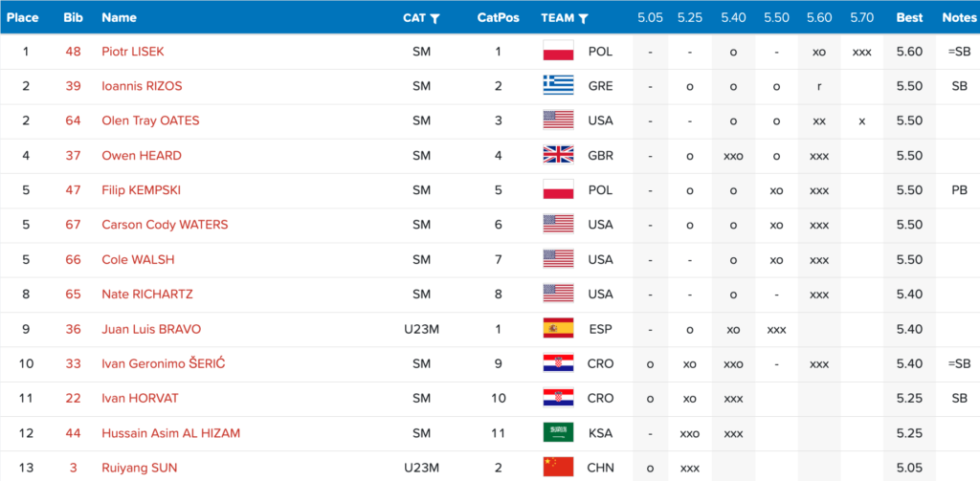Click Piotr Lisek's Poland flag
Viewport: 980px width, 481px height.
[558, 52]
